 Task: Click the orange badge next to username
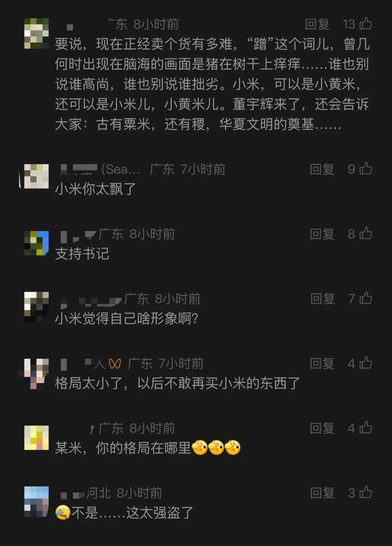point(115,364)
